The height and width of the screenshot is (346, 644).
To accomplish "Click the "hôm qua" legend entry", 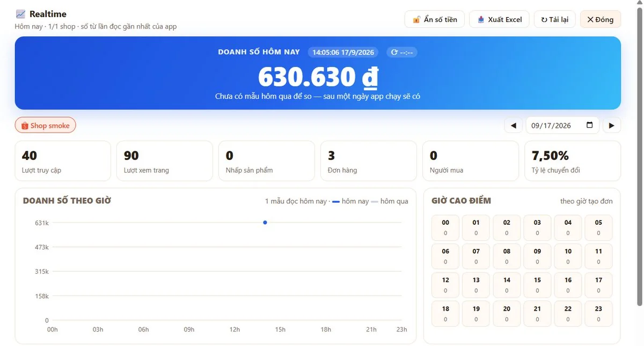I will click(390, 201).
